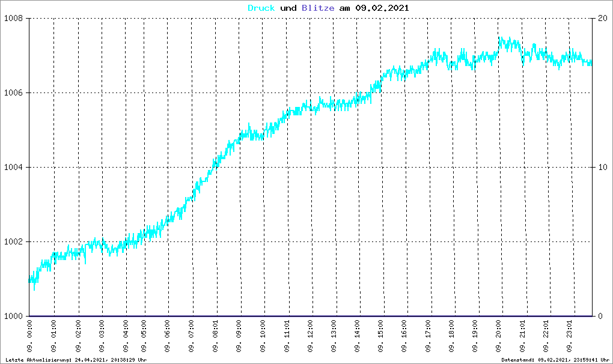Click the time label '09. 07:00'
The image size is (613, 364).
pyautogui.click(x=192, y=336)
